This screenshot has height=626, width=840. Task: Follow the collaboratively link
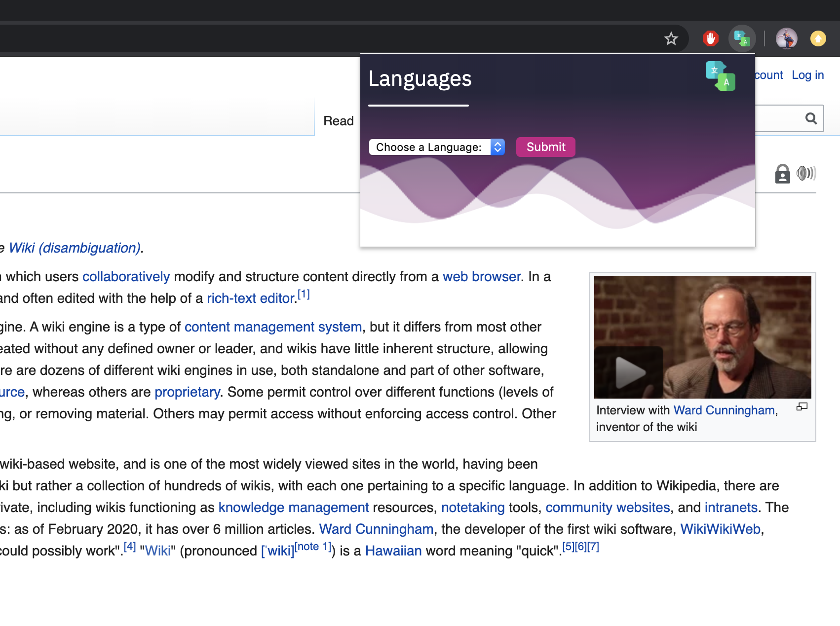[x=126, y=277]
